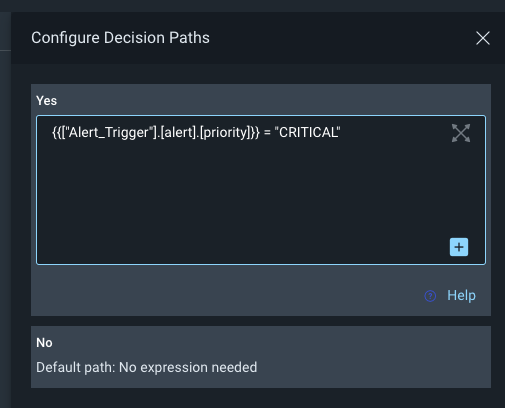
Task: Close the Configure Decision Paths panel
Action: [x=483, y=38]
